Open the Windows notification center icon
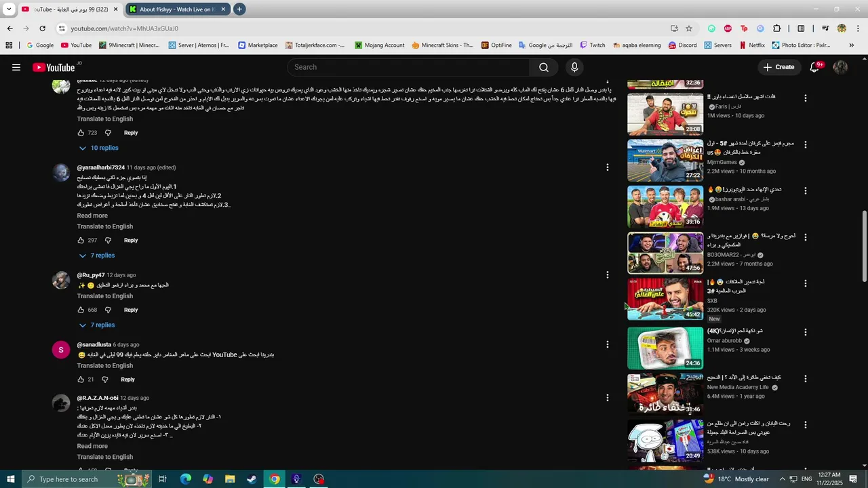 (x=853, y=479)
